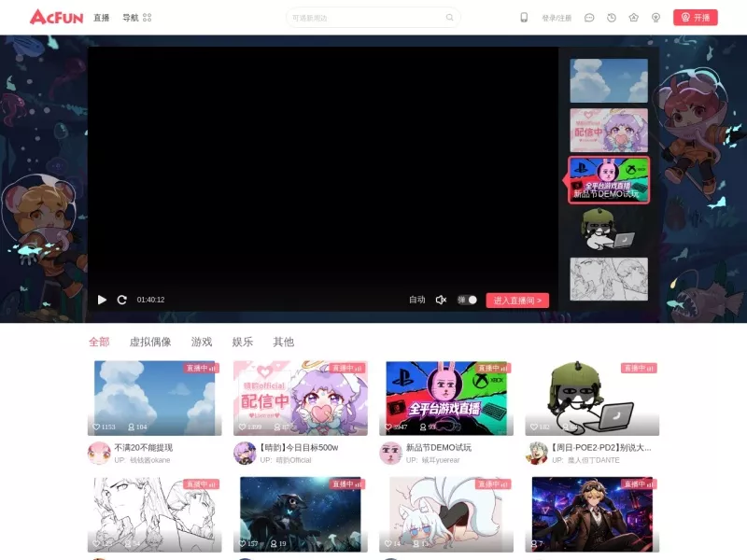Screen dimensions: 747x560
Task: Click the red 开播 start streaming button
Action: pyautogui.click(x=695, y=18)
